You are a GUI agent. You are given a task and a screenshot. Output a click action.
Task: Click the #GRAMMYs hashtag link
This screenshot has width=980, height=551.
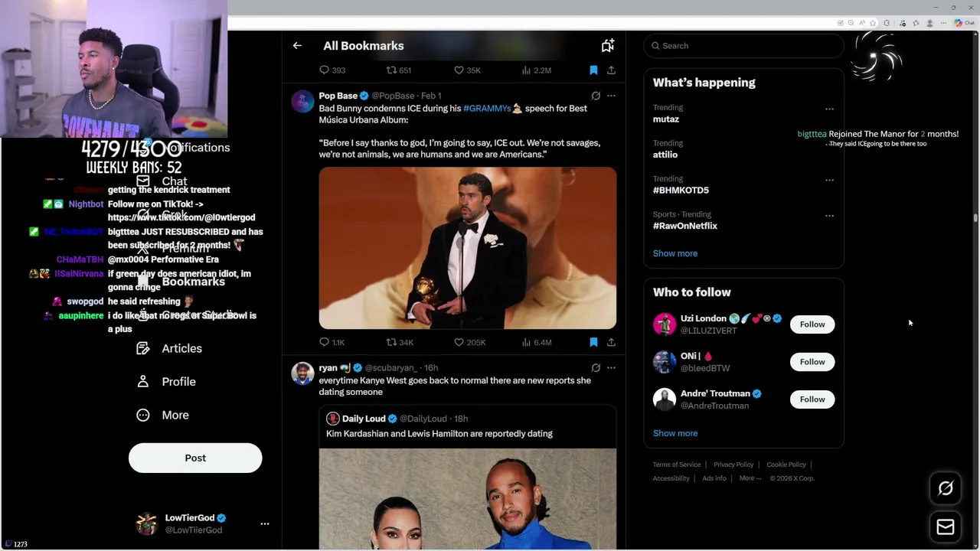click(487, 109)
